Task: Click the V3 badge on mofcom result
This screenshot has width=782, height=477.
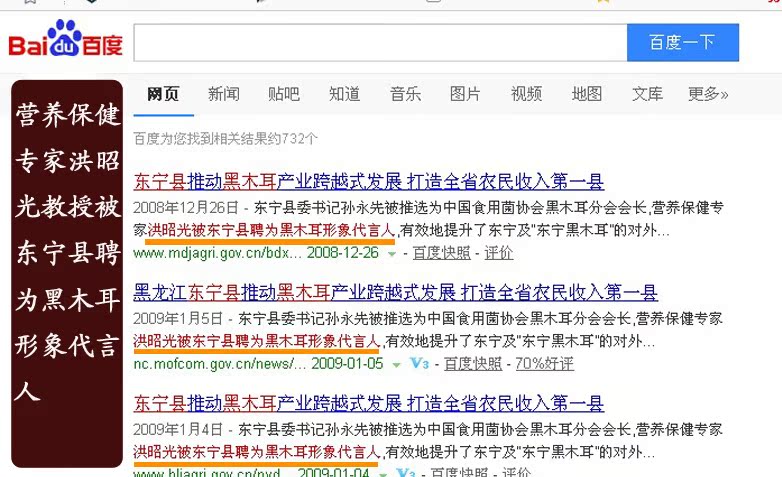Action: [420, 364]
